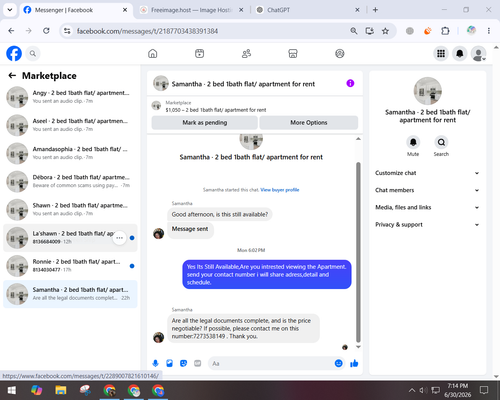Open the View buyer profile link
The width and height of the screenshot is (500, 400).
click(x=280, y=190)
